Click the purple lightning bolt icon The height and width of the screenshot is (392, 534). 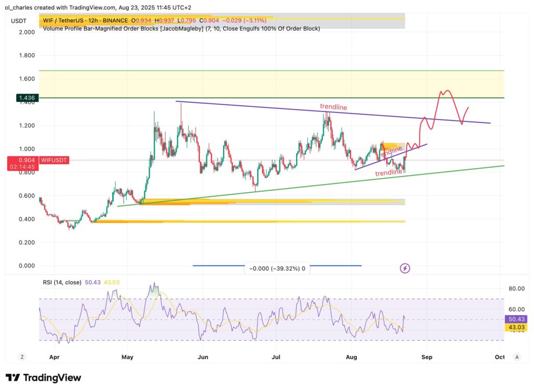coord(405,268)
